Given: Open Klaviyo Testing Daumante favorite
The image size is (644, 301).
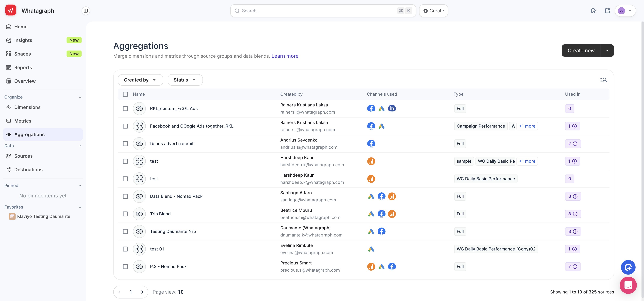Looking at the screenshot, I should click(x=43, y=216).
